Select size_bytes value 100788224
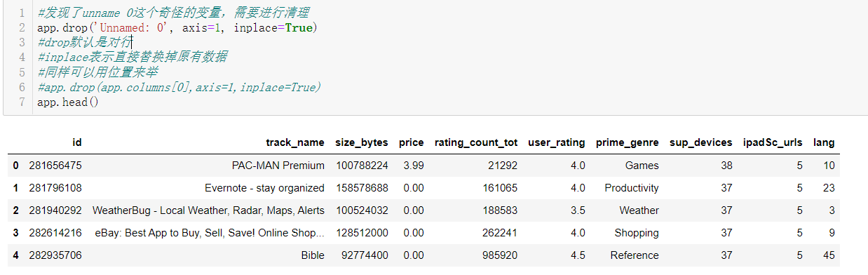868x275 pixels. [x=362, y=166]
